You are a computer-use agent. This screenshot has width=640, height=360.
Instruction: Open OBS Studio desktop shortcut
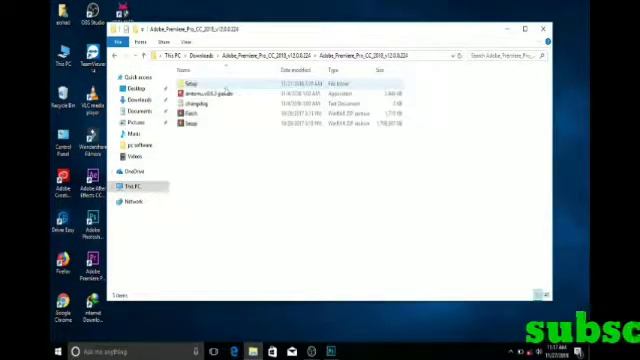[x=93, y=14]
